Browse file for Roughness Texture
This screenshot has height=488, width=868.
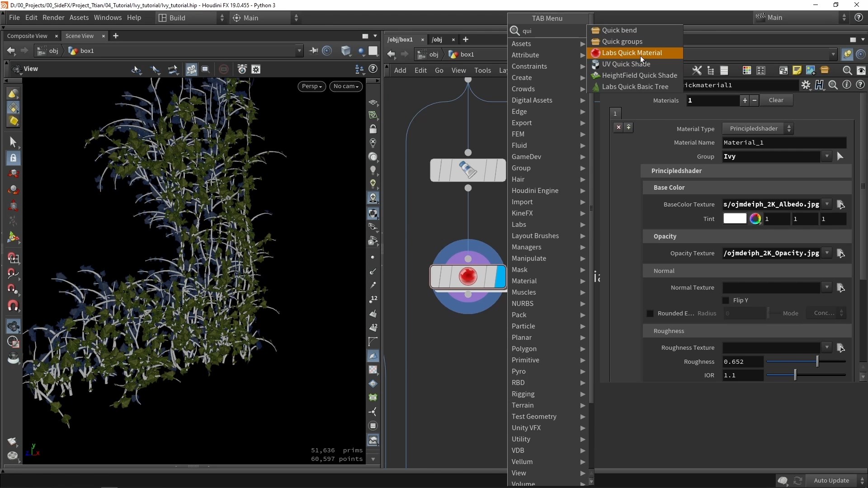coord(841,348)
